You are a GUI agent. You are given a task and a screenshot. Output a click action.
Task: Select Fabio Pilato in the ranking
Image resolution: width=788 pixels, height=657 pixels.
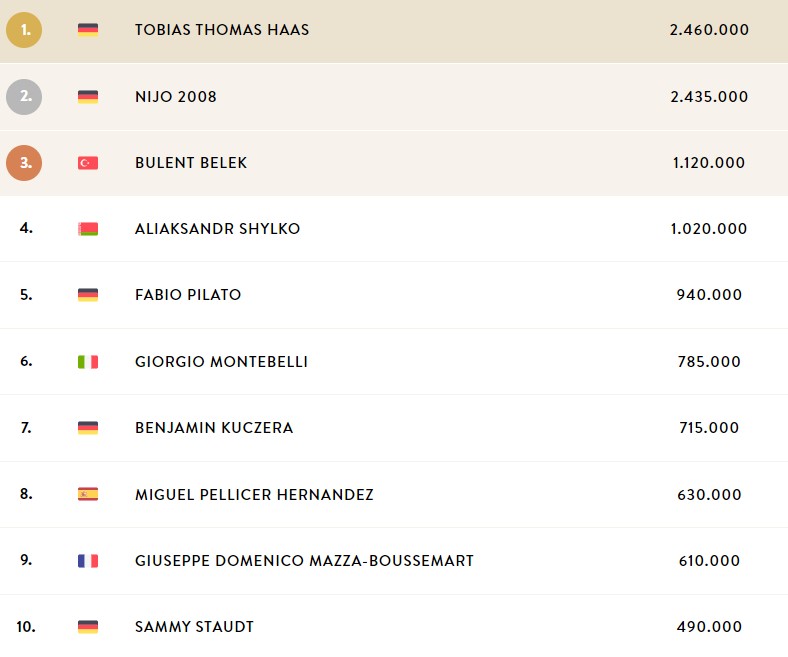[188, 295]
